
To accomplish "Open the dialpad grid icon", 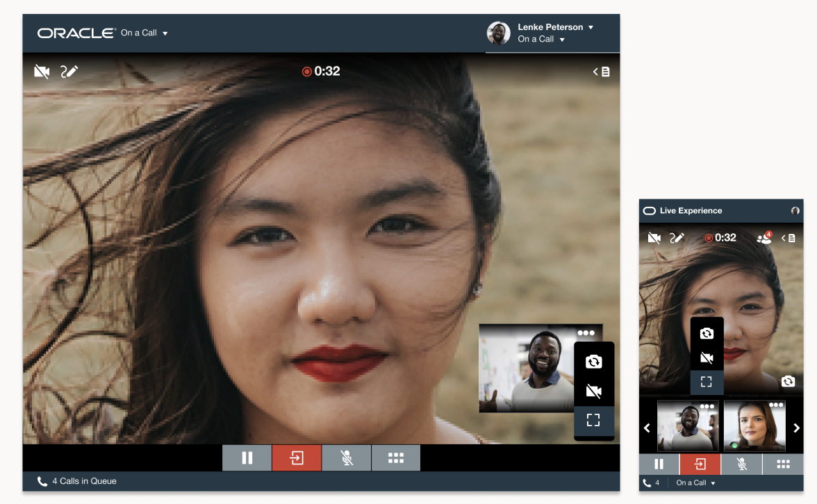I will click(x=395, y=457).
